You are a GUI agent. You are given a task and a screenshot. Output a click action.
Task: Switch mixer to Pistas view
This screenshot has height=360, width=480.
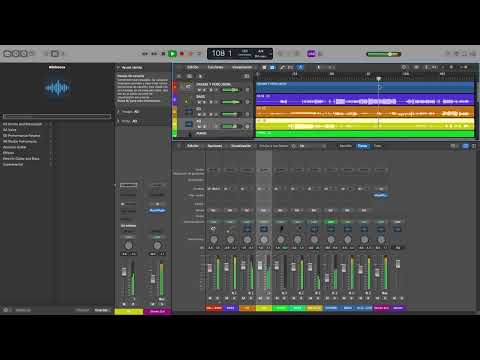(363, 146)
